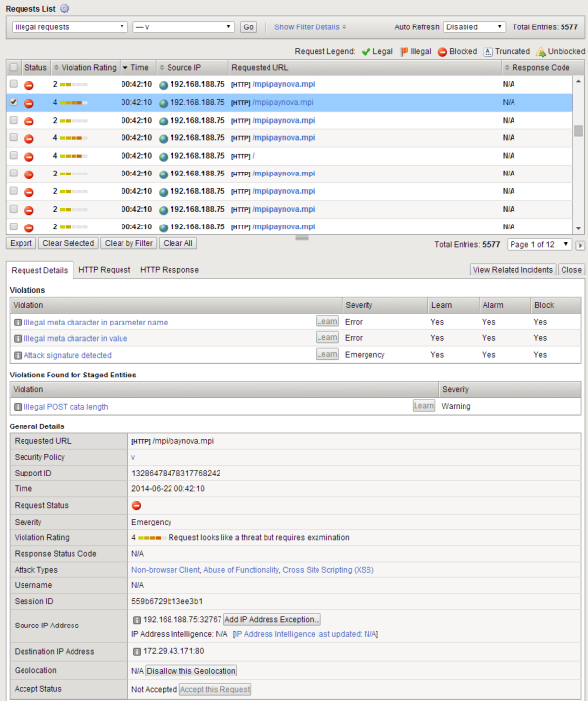Open the Illegal requests filter dropdown
Image resolution: width=588 pixels, height=701 pixels.
tap(70, 27)
